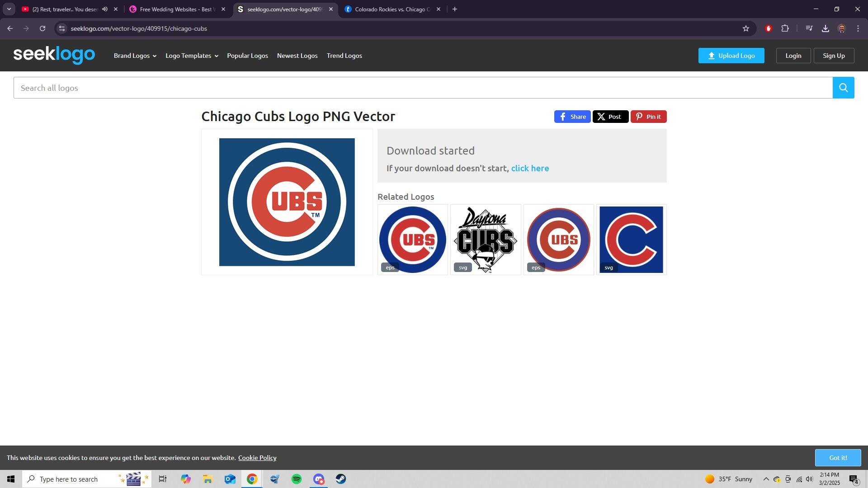Open Trend Logos page
This screenshot has width=868, height=488.
point(344,56)
